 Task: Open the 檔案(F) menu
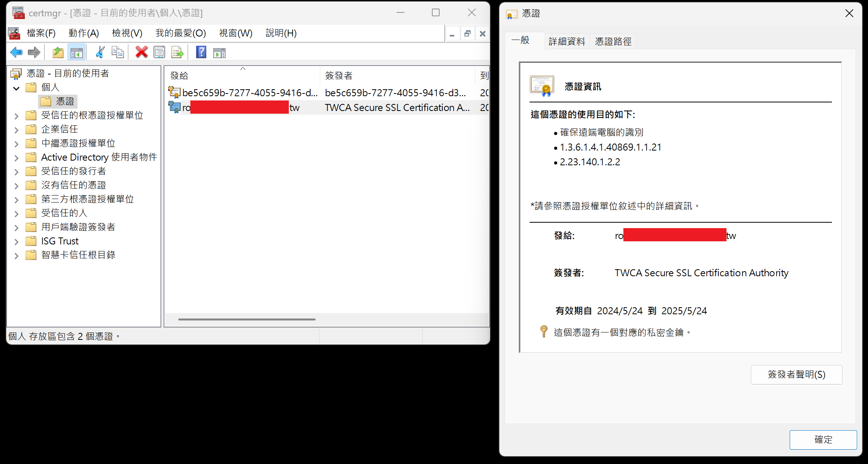tap(41, 33)
